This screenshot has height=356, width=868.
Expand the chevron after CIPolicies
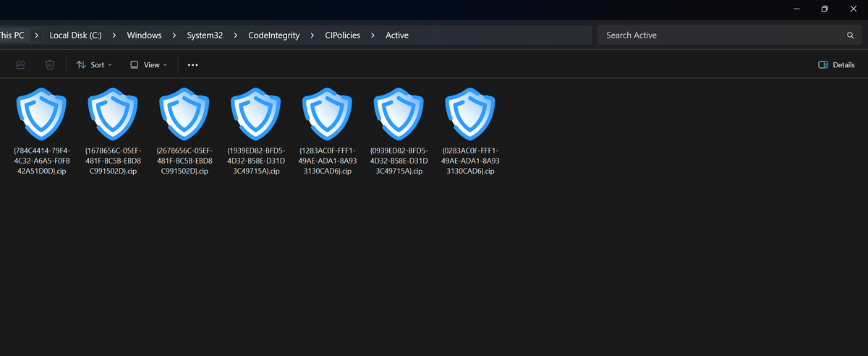click(373, 35)
